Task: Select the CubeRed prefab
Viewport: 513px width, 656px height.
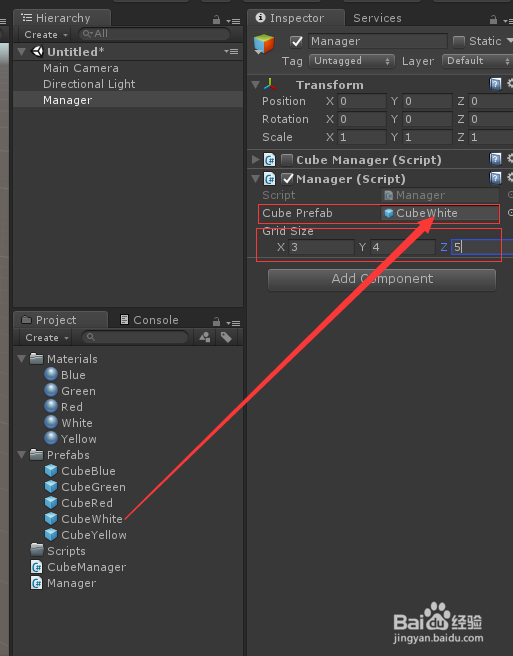Action: click(x=87, y=503)
